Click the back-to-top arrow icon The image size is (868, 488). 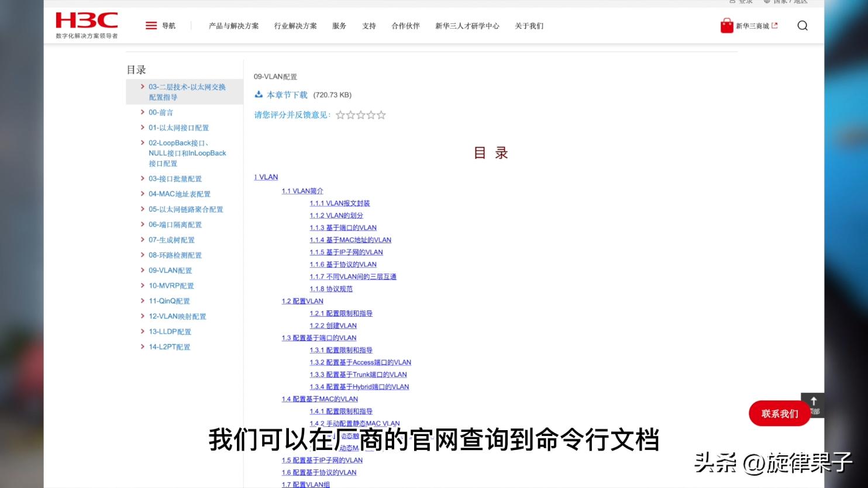pyautogui.click(x=814, y=402)
